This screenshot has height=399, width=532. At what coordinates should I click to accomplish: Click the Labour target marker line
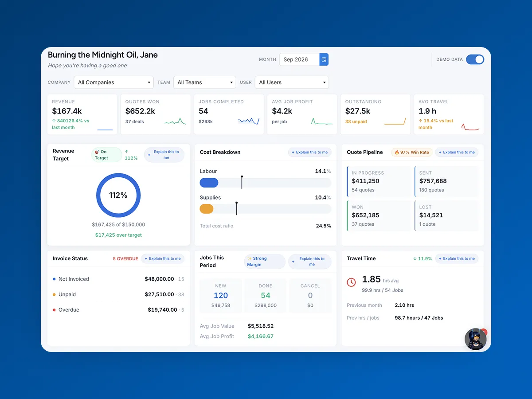242,182
